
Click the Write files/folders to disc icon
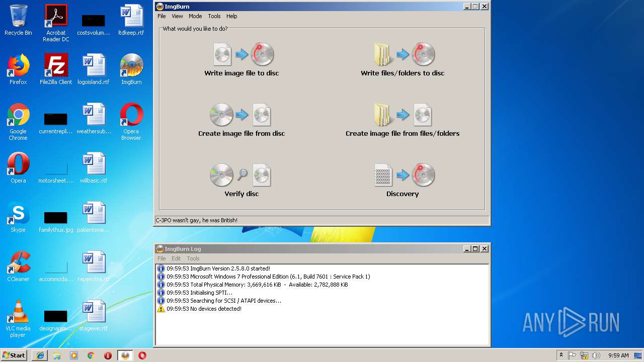(405, 54)
